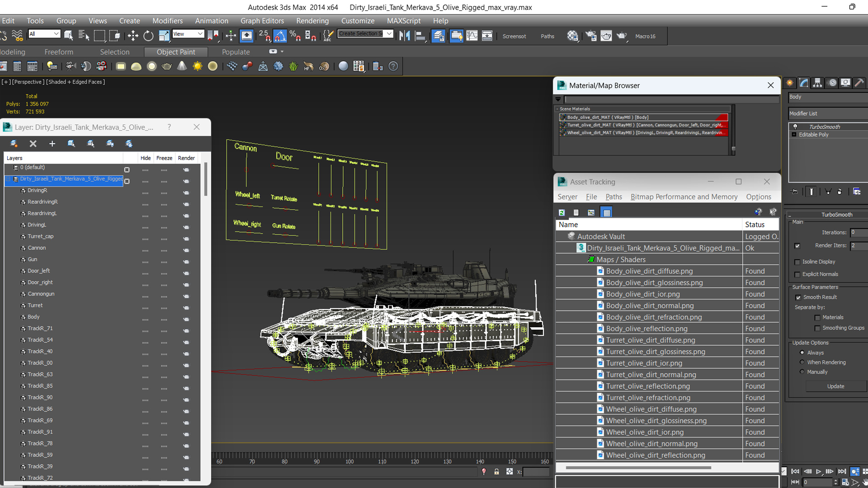Image resolution: width=868 pixels, height=488 pixels.
Task: Click Edit Named Selection Sets icon
Action: (329, 36)
